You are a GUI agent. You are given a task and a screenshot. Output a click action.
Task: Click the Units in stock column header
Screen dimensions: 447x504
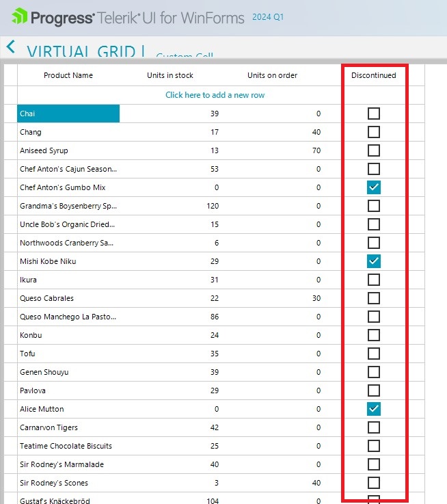[170, 75]
